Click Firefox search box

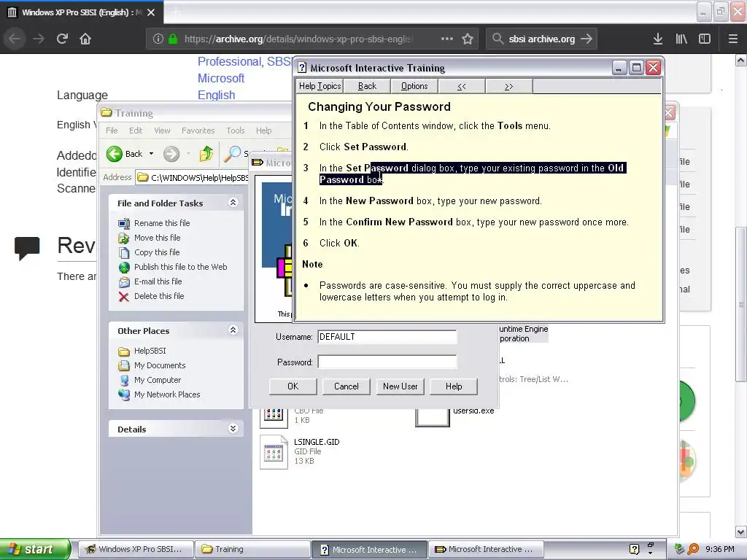point(542,39)
